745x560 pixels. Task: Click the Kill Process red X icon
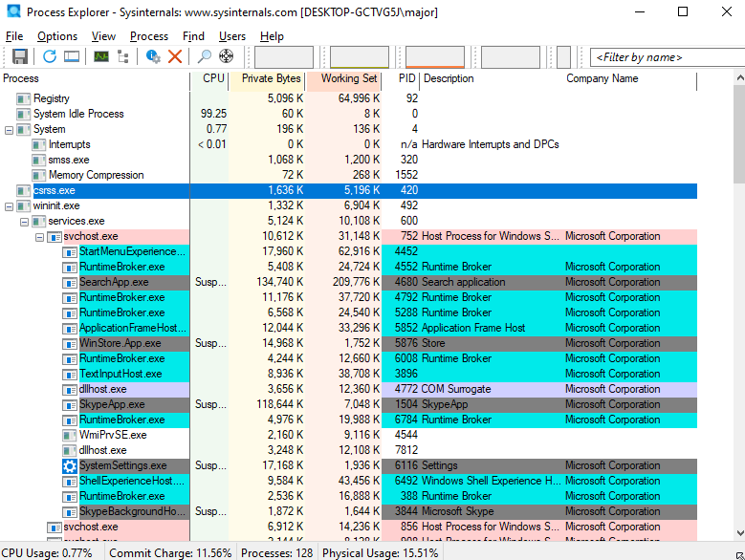coord(175,57)
